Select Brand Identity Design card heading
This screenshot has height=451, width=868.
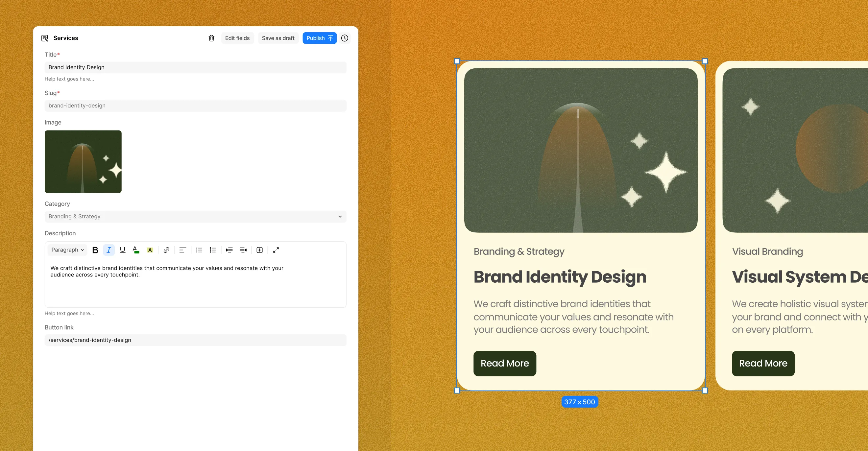(560, 277)
